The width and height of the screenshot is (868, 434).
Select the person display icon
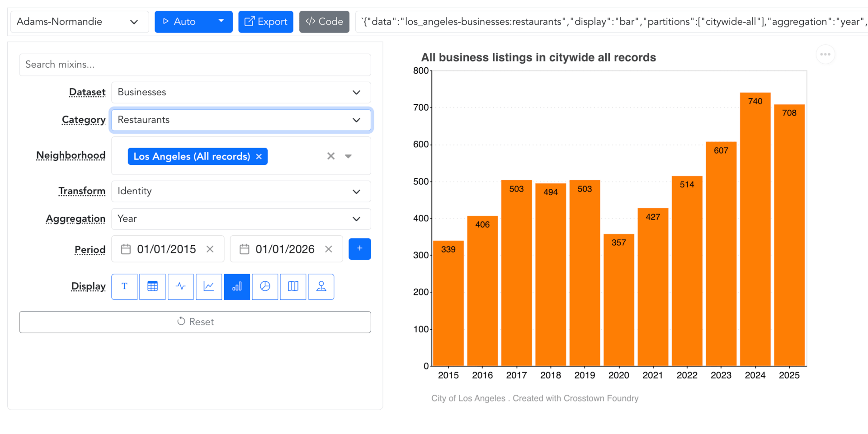tap(321, 287)
